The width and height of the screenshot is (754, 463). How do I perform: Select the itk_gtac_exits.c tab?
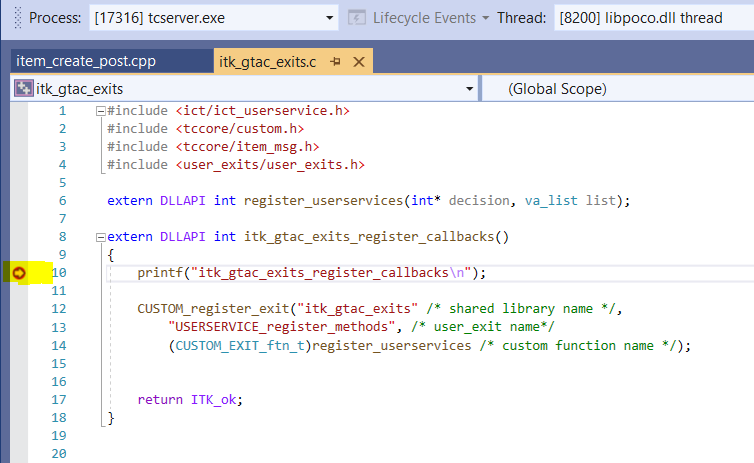(268, 62)
